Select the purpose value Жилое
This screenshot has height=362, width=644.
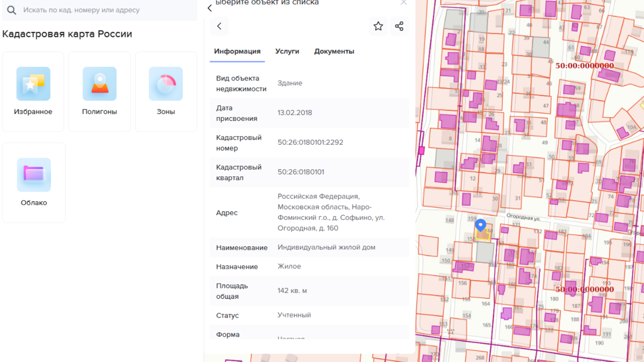pos(289,267)
